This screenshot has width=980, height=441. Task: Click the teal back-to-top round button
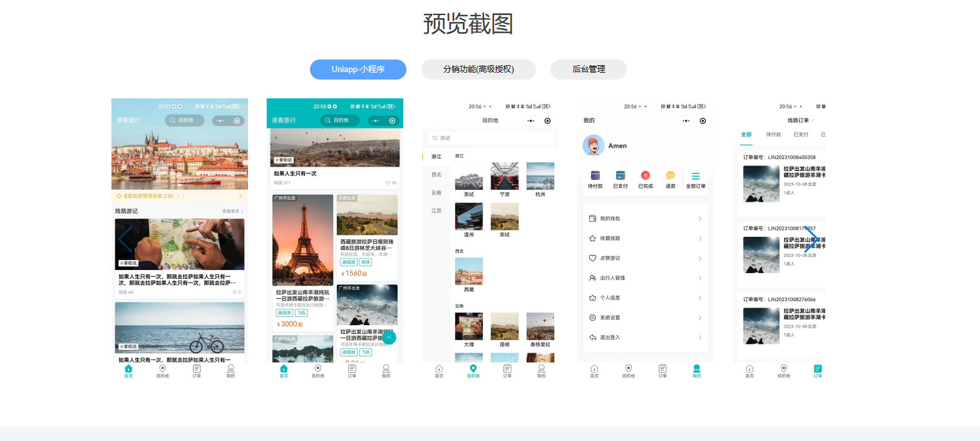tap(389, 338)
